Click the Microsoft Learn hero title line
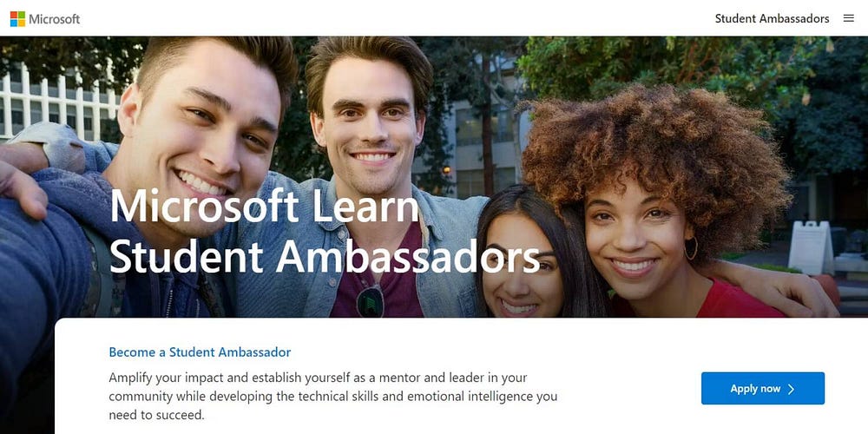The height and width of the screenshot is (434, 868). [264, 206]
